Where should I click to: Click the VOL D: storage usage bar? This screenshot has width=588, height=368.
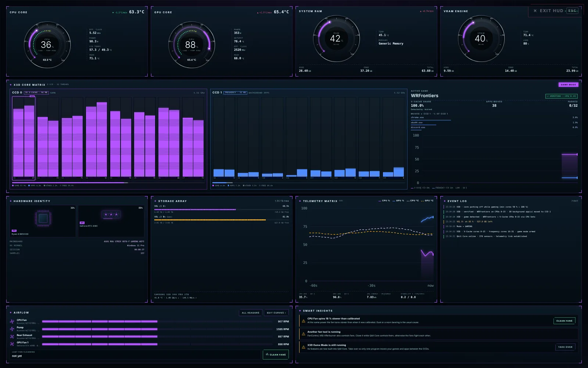[x=221, y=220]
